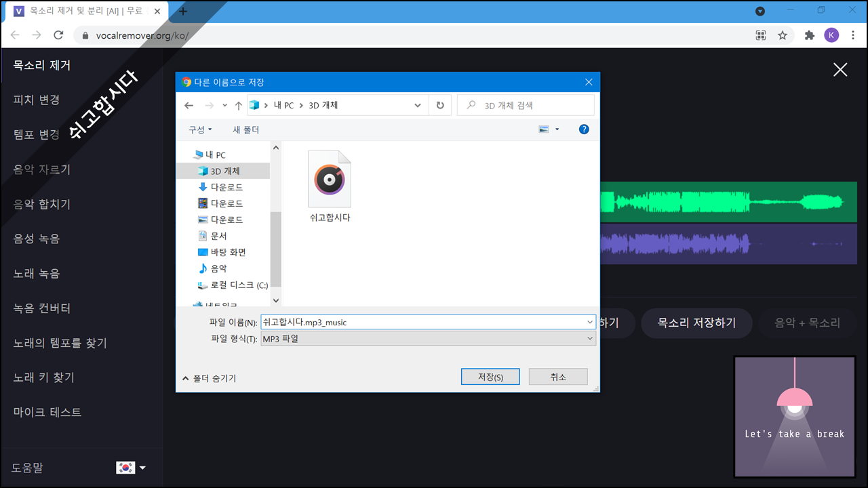Screen dimensions: 868x488
Task: Open the help icon in the save dialog
Action: pos(584,129)
